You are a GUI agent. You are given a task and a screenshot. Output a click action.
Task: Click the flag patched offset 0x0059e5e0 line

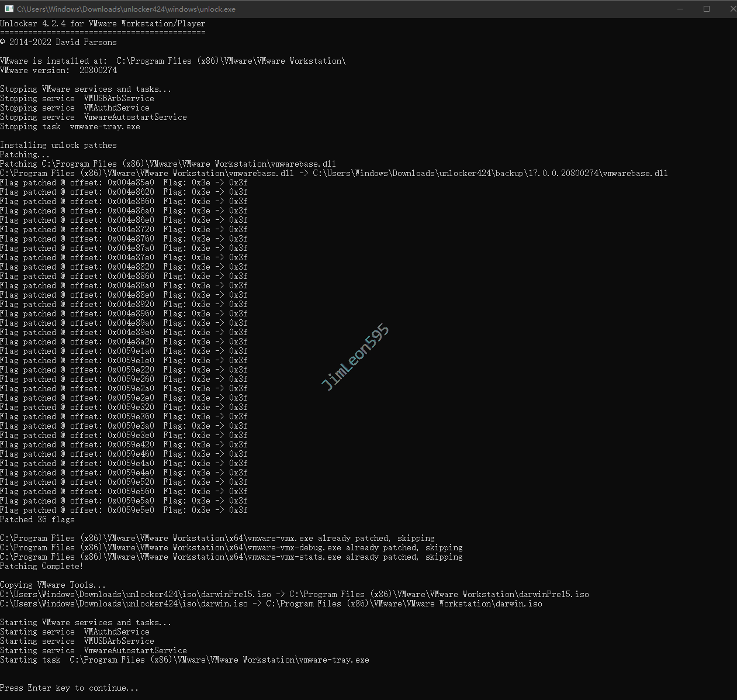point(123,511)
